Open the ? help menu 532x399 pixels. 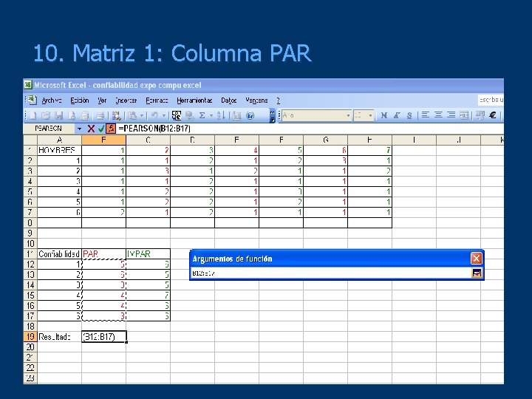coord(279,100)
